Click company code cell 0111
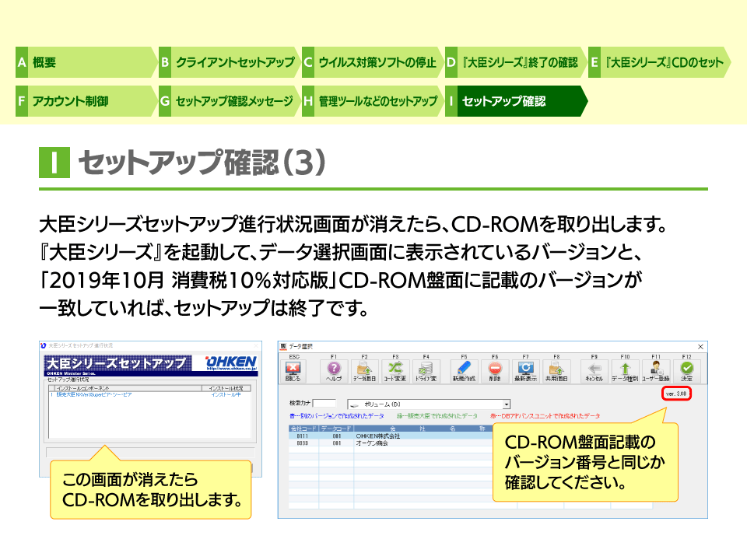The height and width of the screenshot is (560, 747). pos(303,436)
